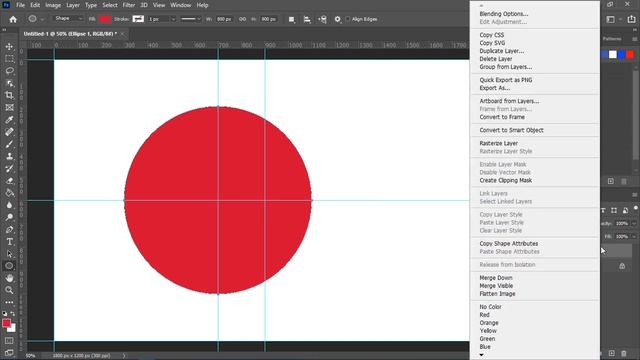Select the Move tool

(x=9, y=47)
